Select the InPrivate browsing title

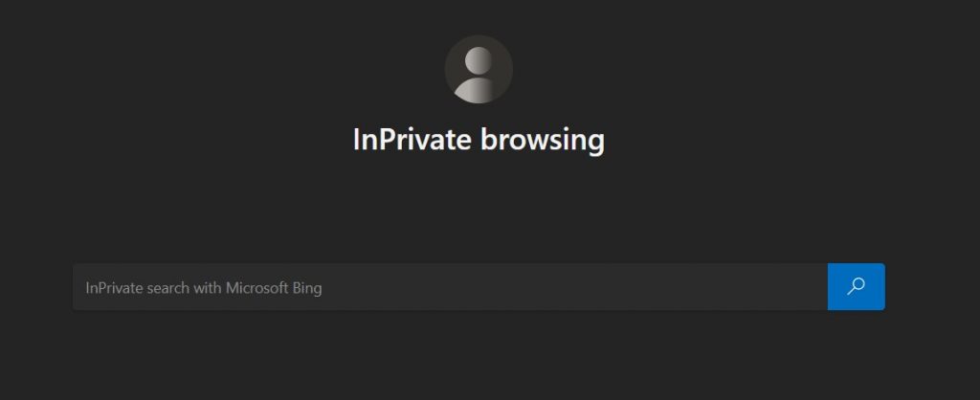click(479, 140)
